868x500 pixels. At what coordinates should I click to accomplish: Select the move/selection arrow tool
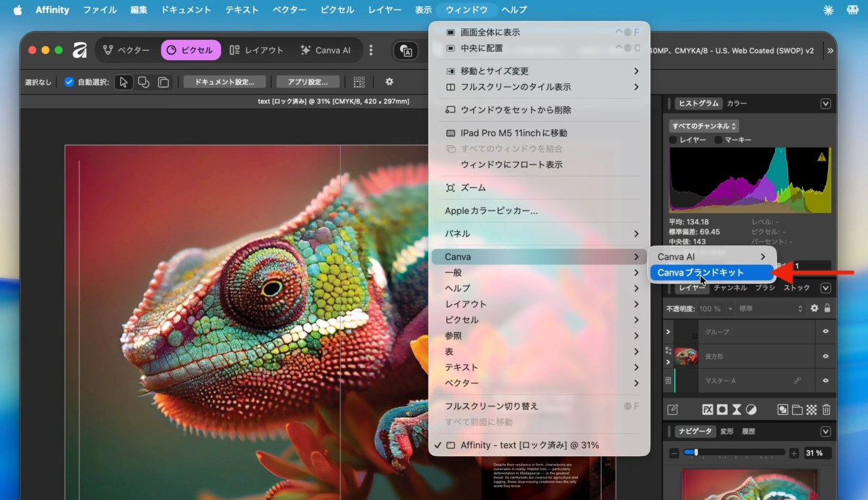point(124,82)
